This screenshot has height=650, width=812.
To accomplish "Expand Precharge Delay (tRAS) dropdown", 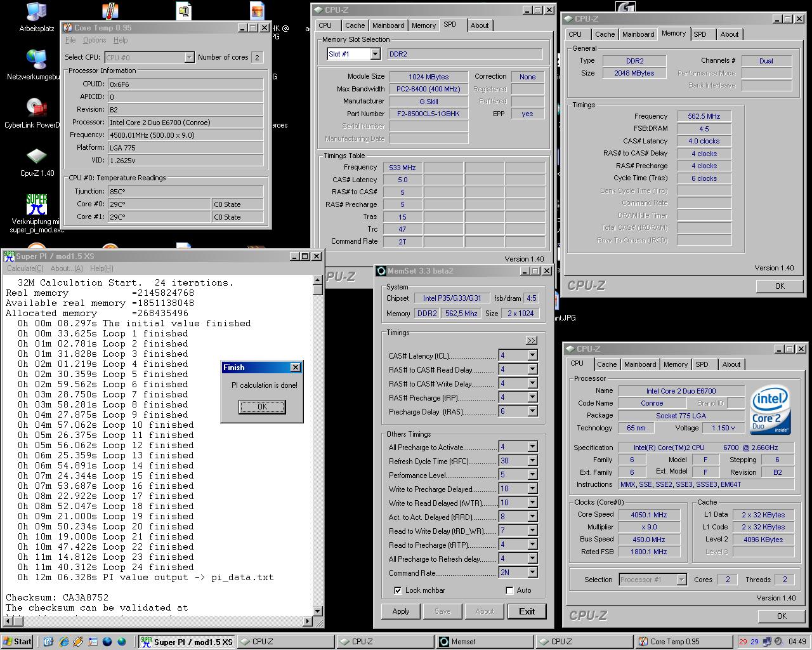I will click(532, 411).
